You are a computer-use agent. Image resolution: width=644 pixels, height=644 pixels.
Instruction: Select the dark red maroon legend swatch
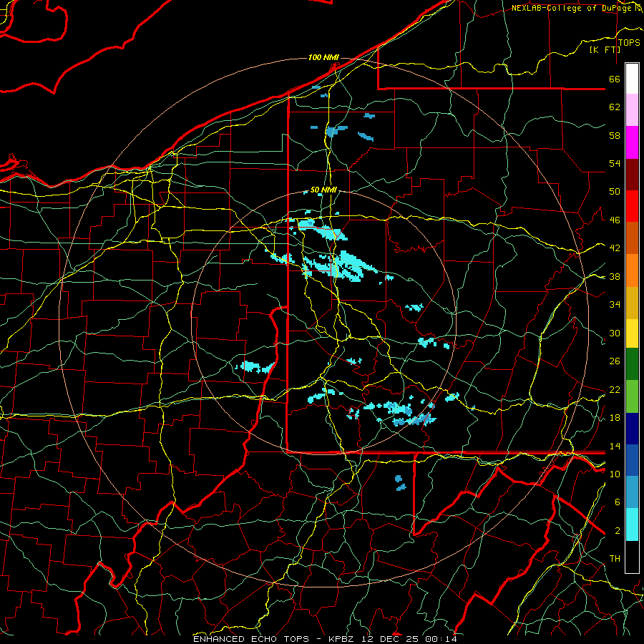632,175
